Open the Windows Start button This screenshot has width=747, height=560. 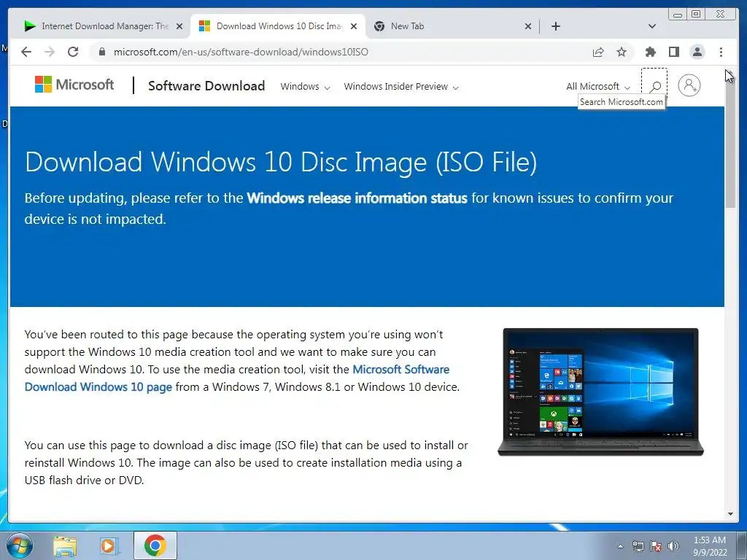[x=20, y=545]
